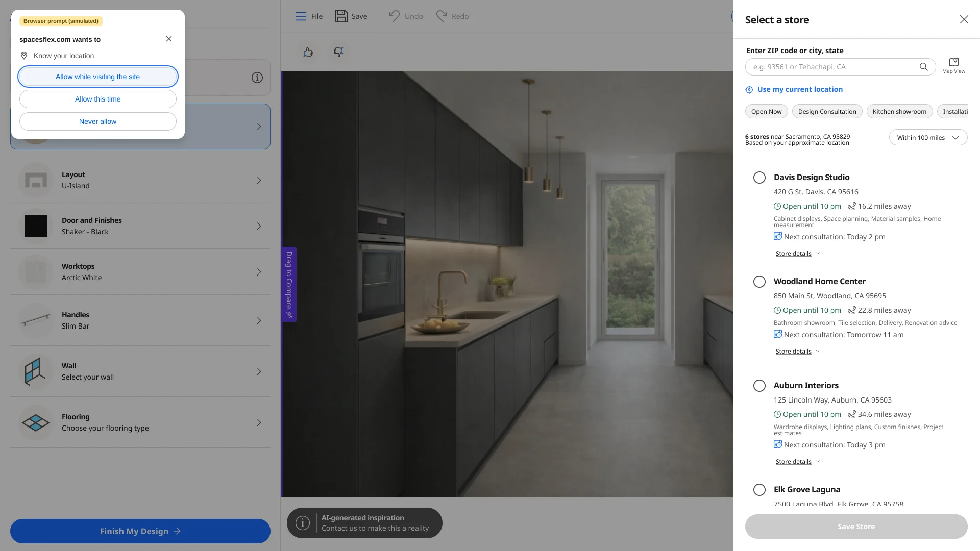Click Allow while visiting the site

point(98,77)
